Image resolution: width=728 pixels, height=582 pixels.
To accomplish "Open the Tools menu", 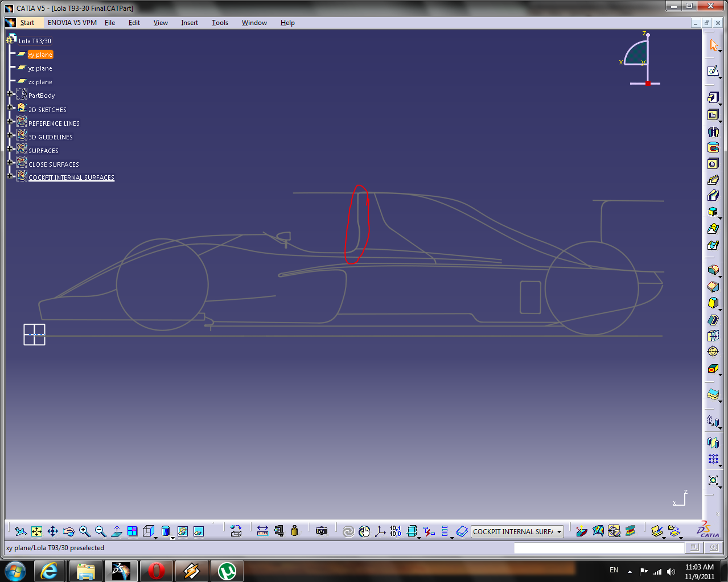I will [220, 23].
